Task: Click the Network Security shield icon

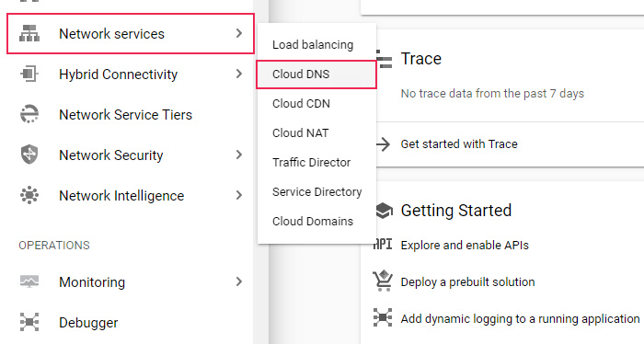Action: click(29, 155)
